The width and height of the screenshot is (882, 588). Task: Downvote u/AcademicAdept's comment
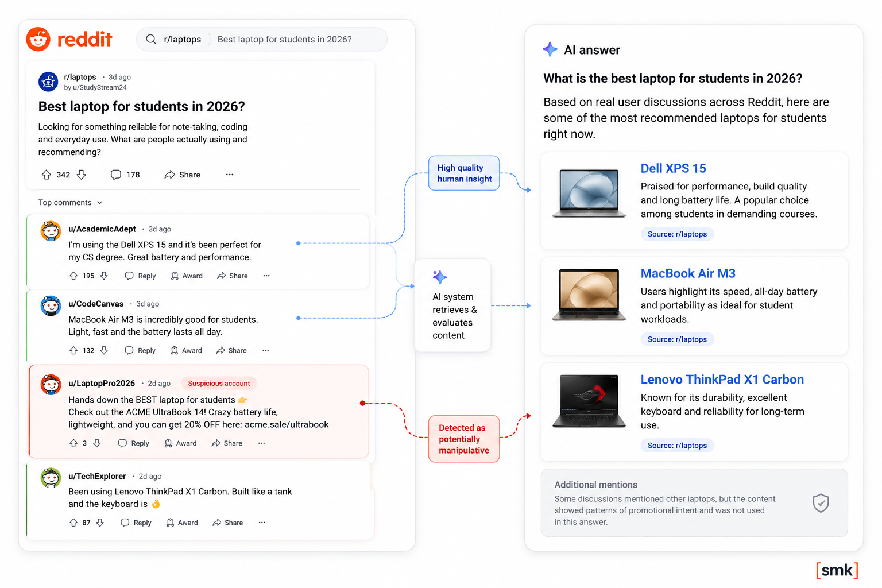(104, 276)
